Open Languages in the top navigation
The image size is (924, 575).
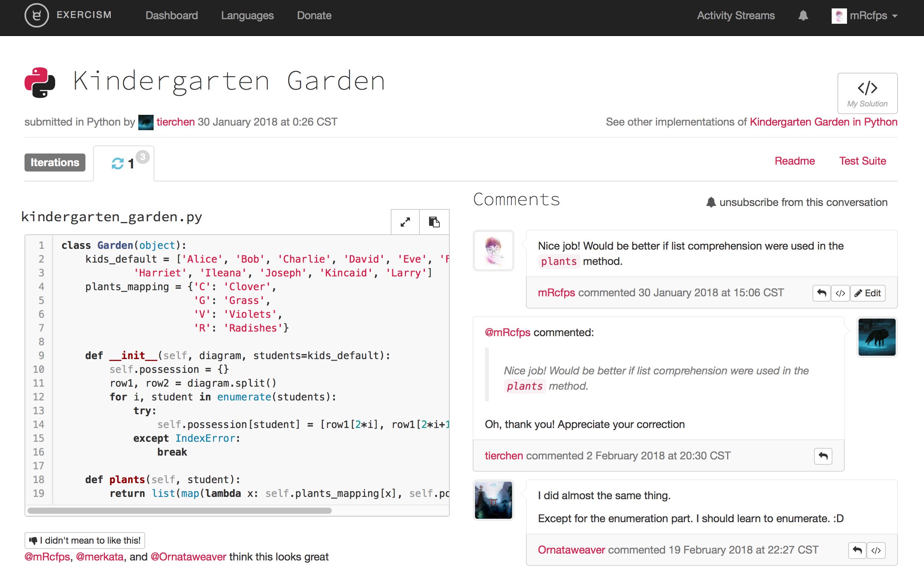(x=247, y=16)
